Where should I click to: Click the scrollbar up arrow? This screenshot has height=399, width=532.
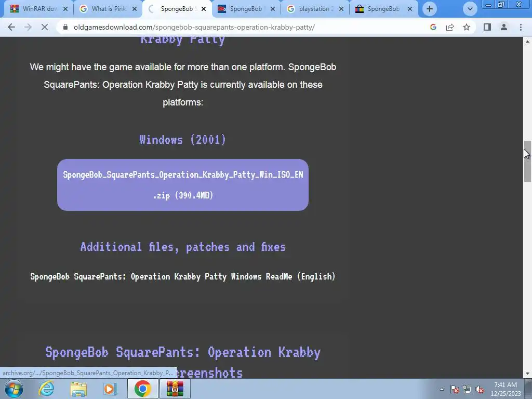[527, 42]
